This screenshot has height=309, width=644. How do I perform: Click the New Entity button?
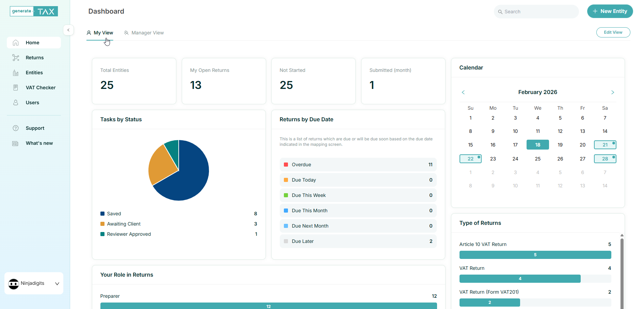pyautogui.click(x=610, y=11)
